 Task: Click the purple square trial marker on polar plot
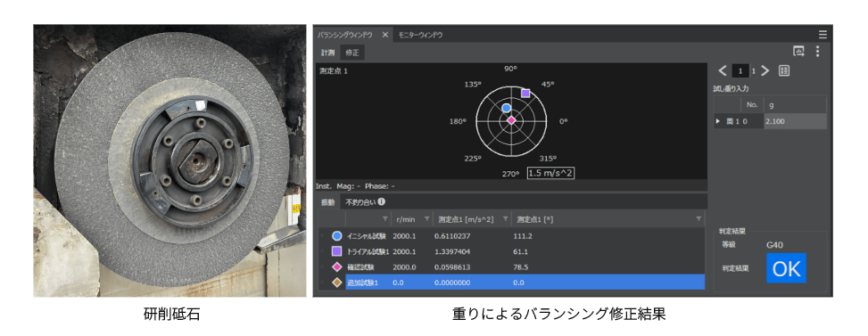click(525, 93)
